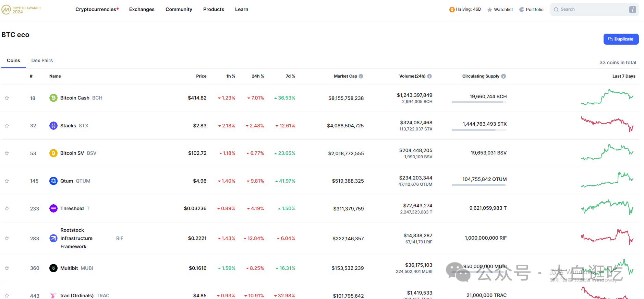Open the Products menu
Image resolution: width=644 pixels, height=299 pixels.
point(214,9)
